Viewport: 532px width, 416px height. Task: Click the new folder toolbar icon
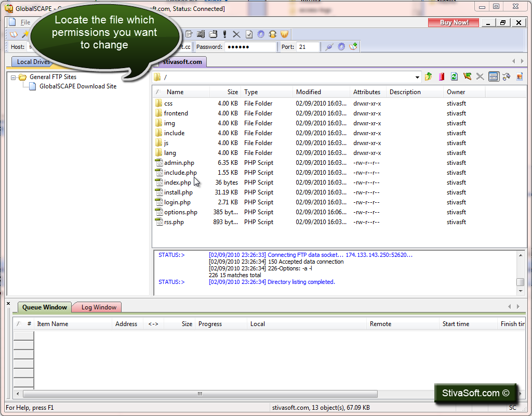[x=213, y=34]
